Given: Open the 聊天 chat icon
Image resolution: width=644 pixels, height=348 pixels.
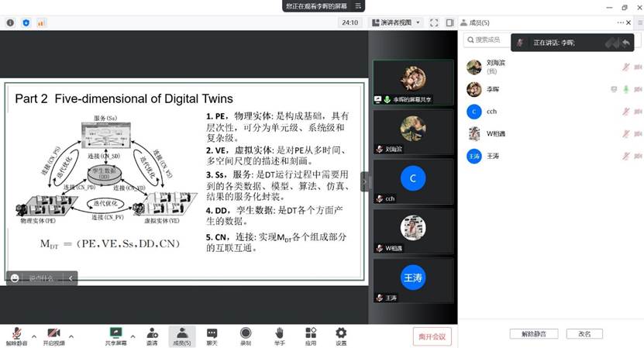Looking at the screenshot, I should point(212,335).
